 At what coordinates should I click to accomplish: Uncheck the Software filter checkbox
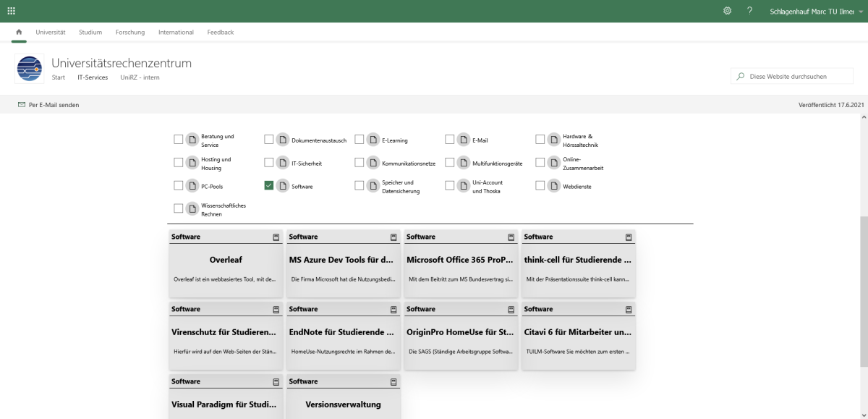coord(269,186)
